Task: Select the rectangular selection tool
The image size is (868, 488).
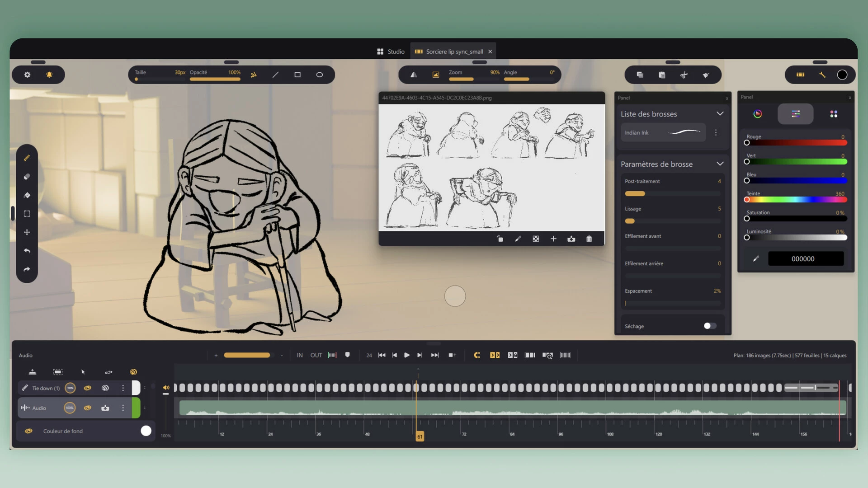Action: [x=27, y=214]
